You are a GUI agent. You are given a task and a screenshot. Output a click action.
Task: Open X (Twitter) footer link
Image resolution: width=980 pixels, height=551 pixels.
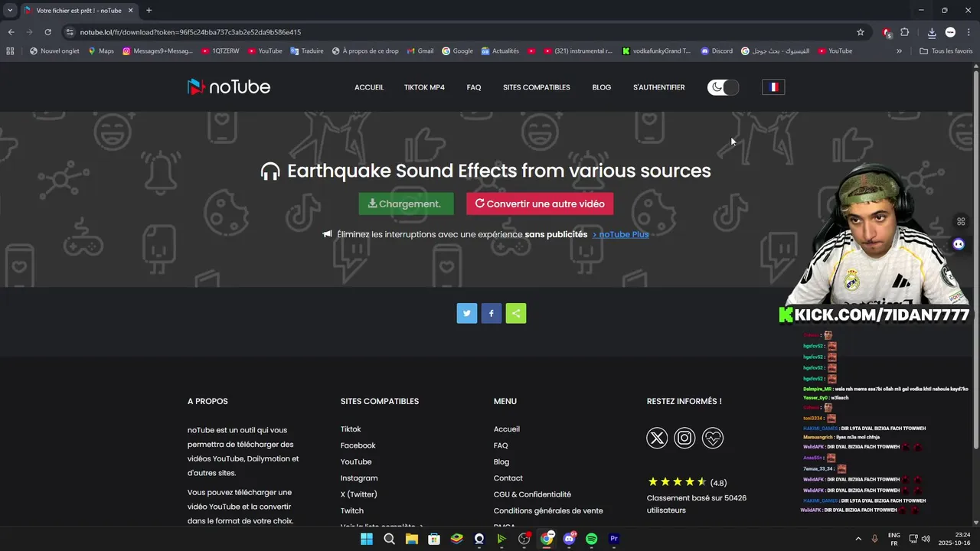tap(359, 494)
